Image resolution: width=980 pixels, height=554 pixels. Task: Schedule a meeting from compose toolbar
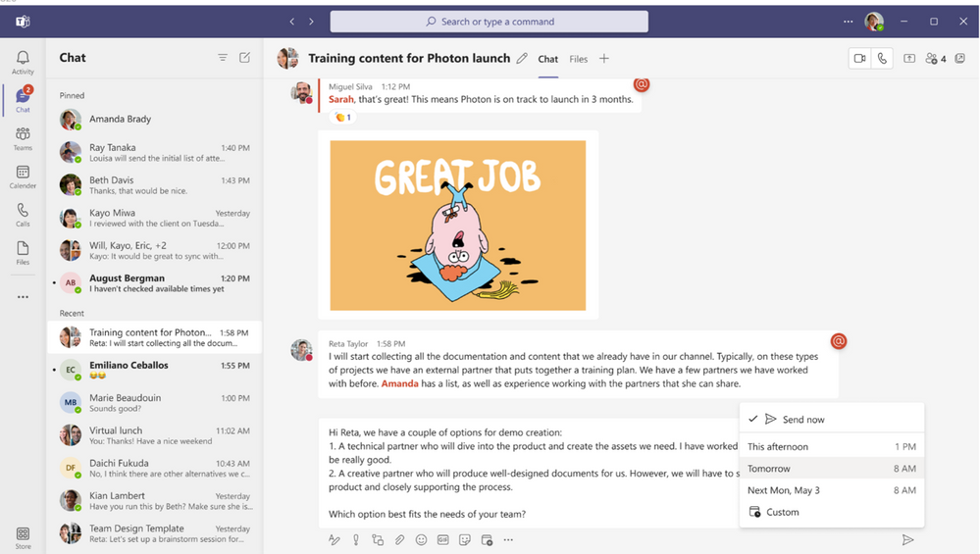click(x=487, y=539)
